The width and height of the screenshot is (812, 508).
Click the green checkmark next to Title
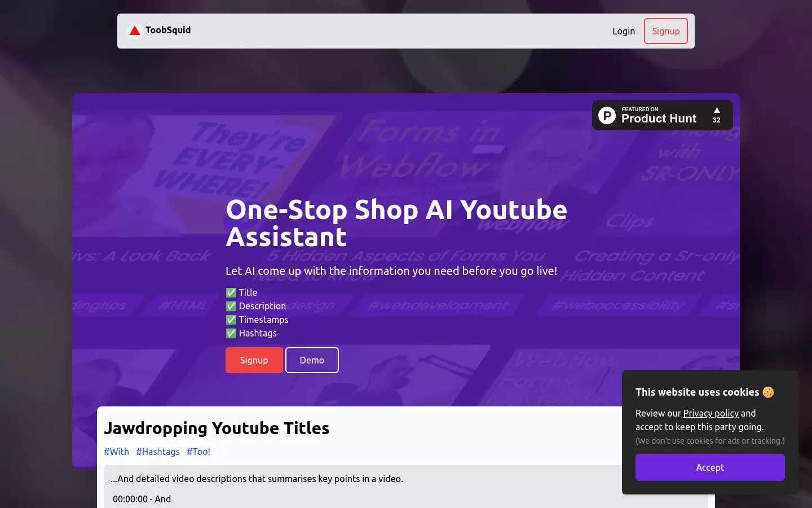(231, 292)
